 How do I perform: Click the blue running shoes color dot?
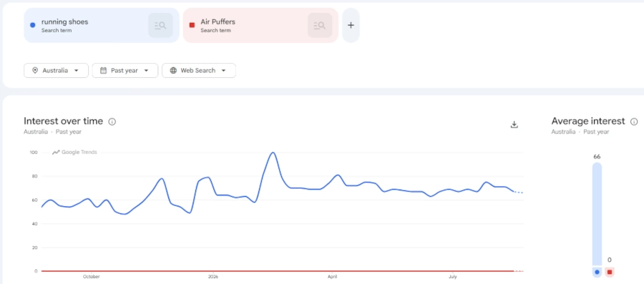click(x=33, y=25)
